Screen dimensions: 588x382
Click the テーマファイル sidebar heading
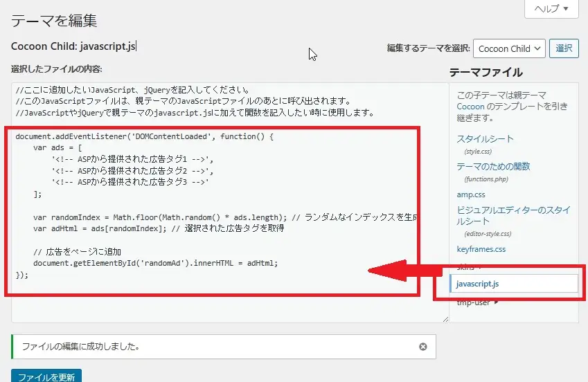click(x=485, y=73)
